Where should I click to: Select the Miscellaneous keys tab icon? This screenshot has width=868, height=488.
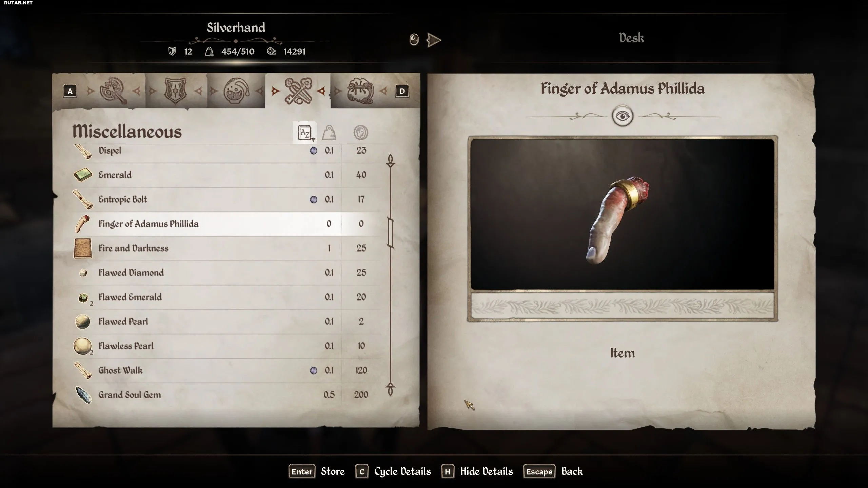point(298,90)
